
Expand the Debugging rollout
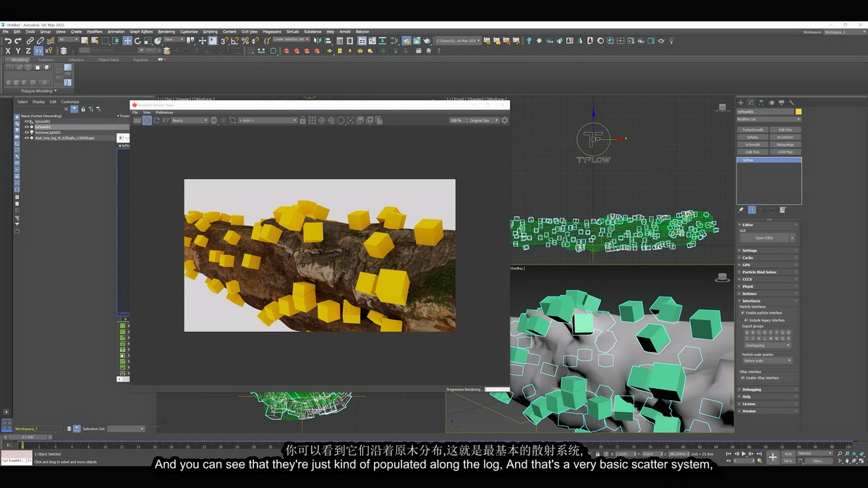click(768, 389)
